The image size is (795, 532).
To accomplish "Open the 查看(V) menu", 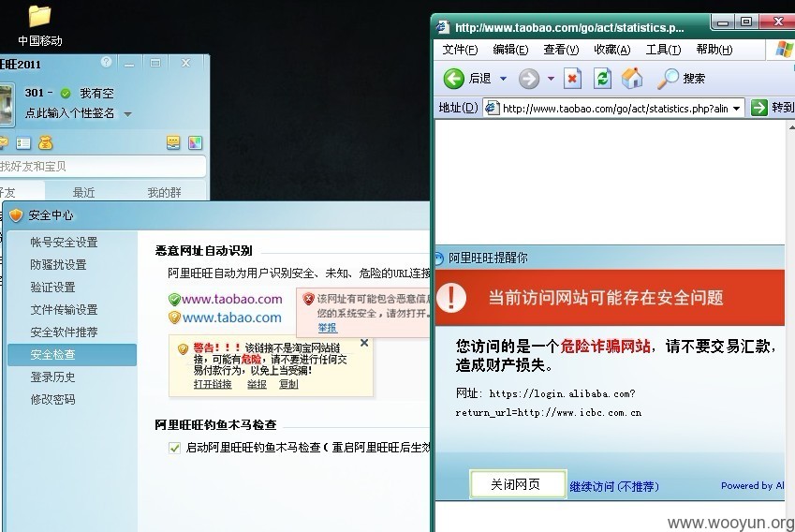I will coord(561,50).
